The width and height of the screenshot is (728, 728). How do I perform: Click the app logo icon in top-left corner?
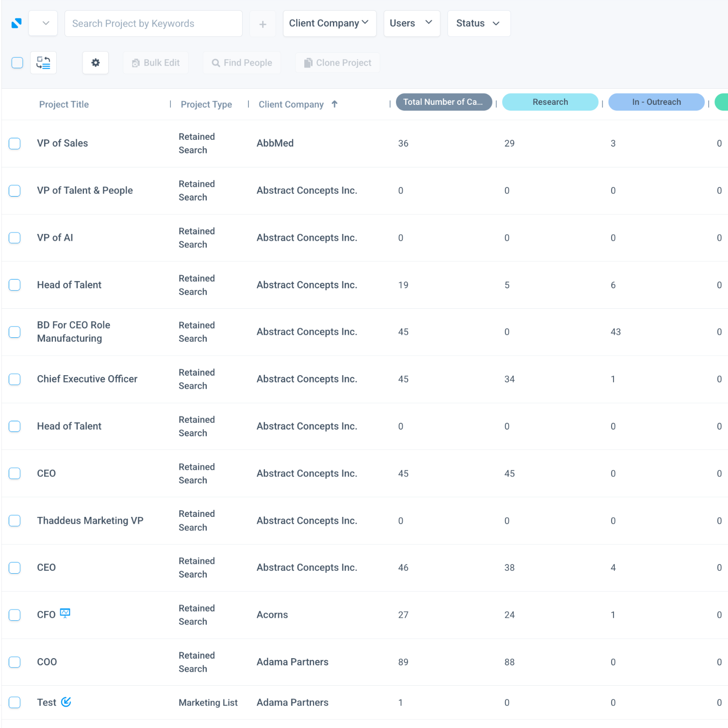coord(16,23)
